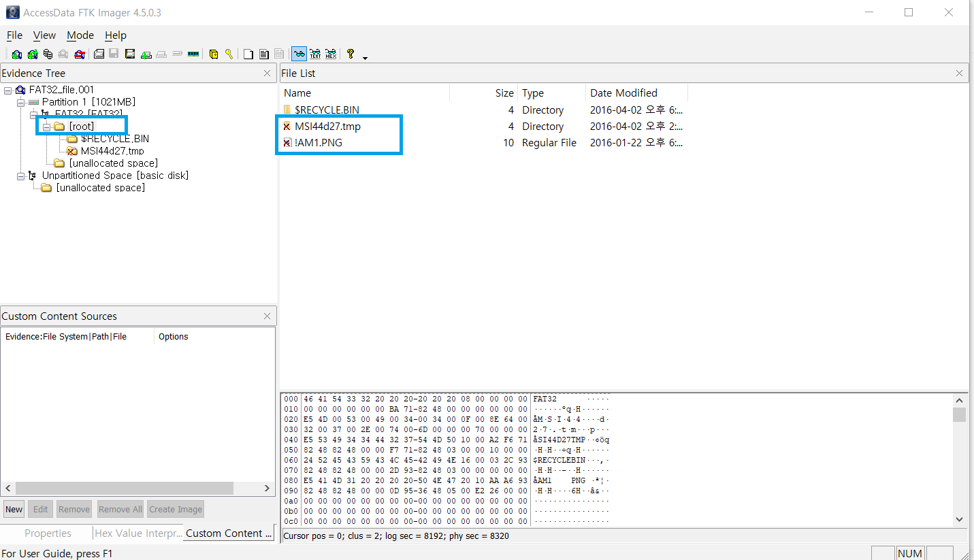Sort File List by Size column
Viewport: 974px width, 560px height.
coord(483,93)
